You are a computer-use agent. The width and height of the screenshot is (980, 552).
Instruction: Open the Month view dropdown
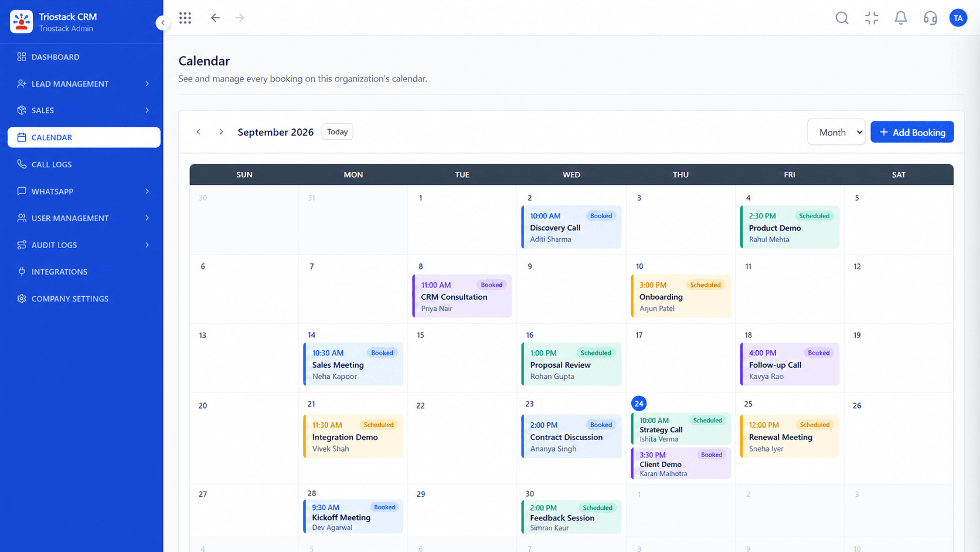coord(836,132)
